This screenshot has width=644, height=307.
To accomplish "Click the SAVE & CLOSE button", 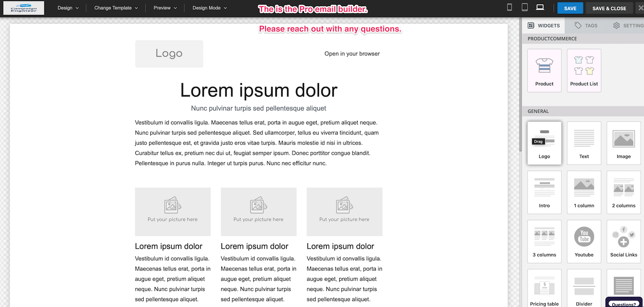I will (x=609, y=9).
